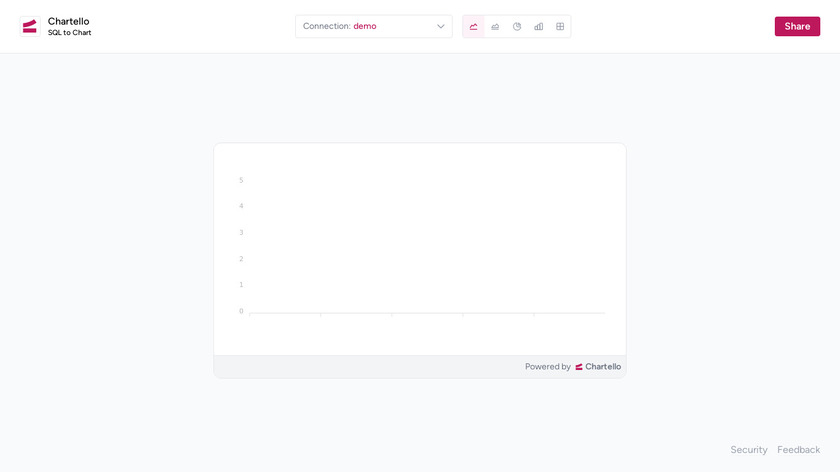Click the 'SQL to Chart' subtitle
Screen dimensions: 840x472
(x=70, y=33)
